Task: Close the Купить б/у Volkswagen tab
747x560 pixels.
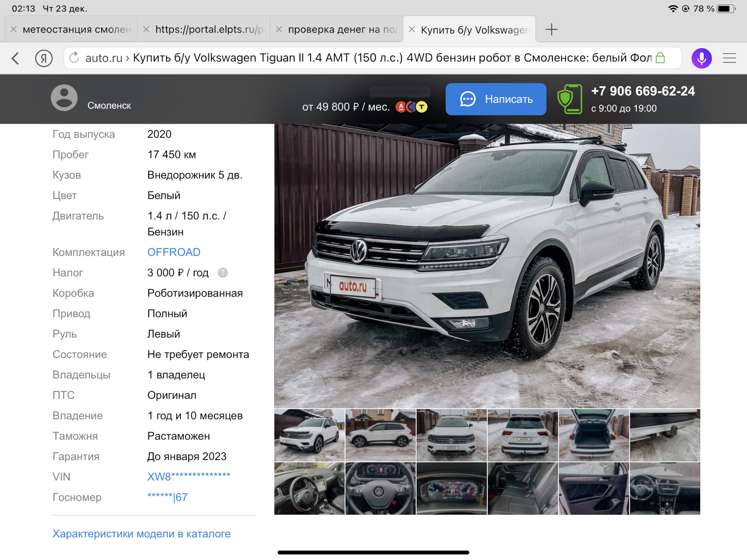Action: click(412, 30)
